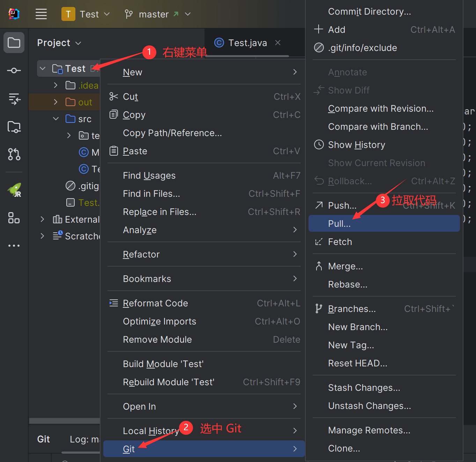Click the Reformat Code icon
The width and height of the screenshot is (476, 462).
(114, 303)
